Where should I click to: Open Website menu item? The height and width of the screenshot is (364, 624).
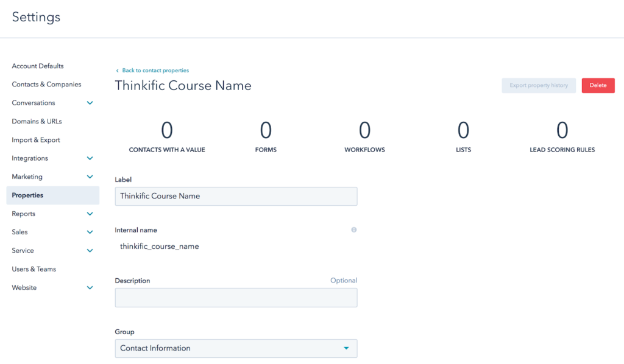click(24, 288)
